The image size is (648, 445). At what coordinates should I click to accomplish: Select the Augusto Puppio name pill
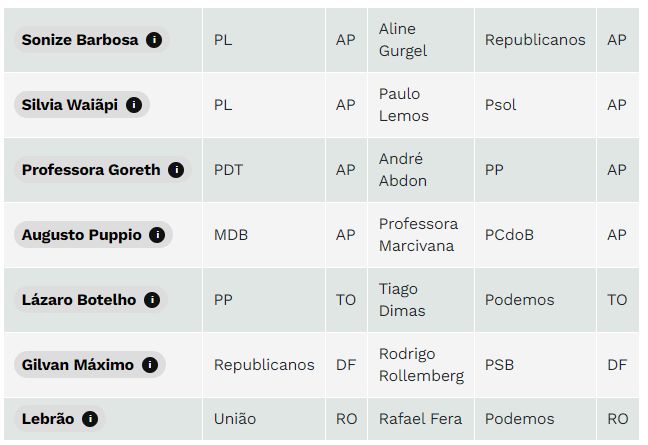point(93,235)
